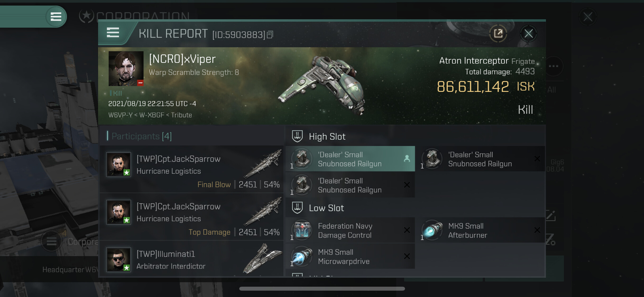Open Cpt.JackSparrow Final Blow participant entry

tap(192, 169)
